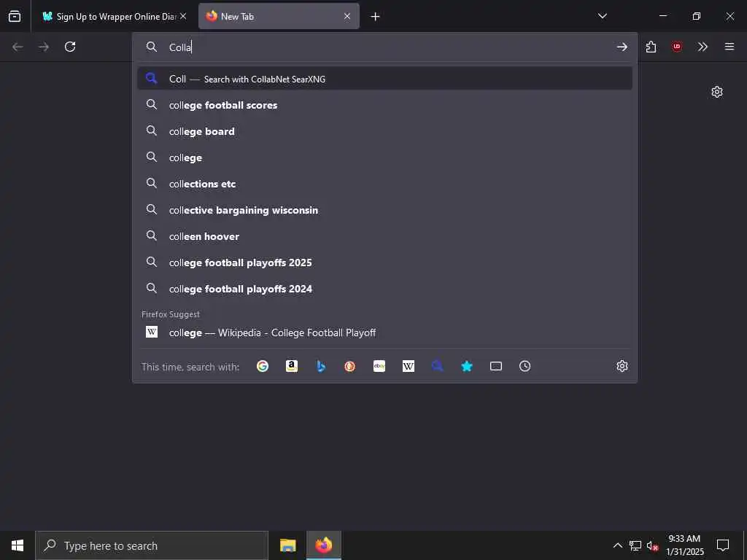This screenshot has width=747, height=560.
Task: Open the muted volume tray icon
Action: [652, 545]
